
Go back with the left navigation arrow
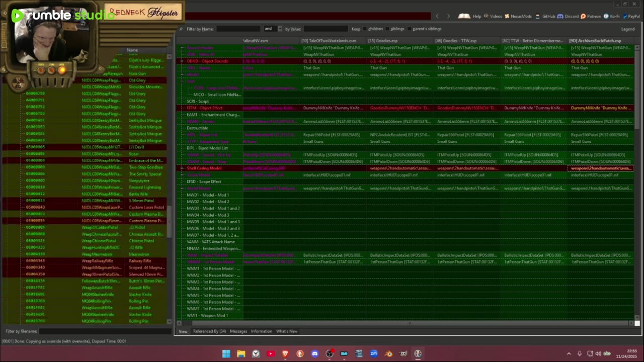(437, 16)
